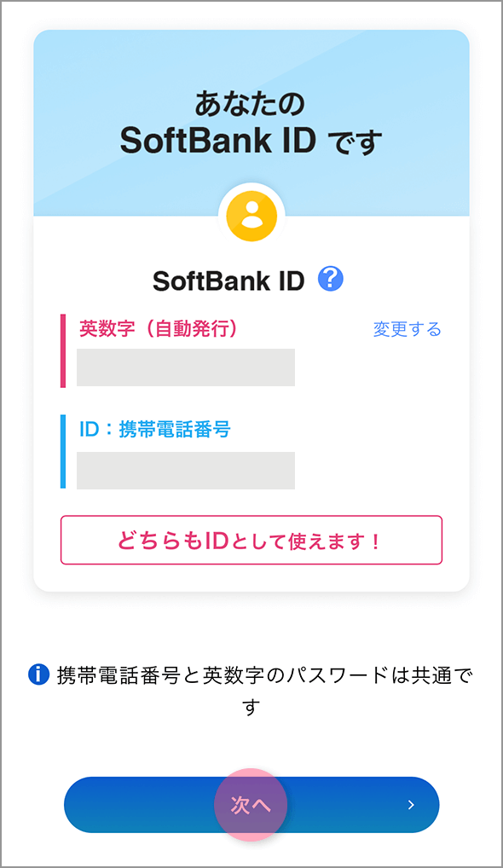Viewport: 503px width, 868px height.
Task: Click 変更する to change the ID
Action: [x=408, y=329]
